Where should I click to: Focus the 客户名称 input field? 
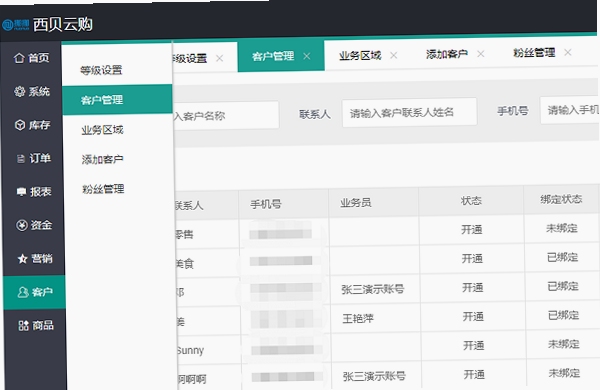pyautogui.click(x=226, y=116)
